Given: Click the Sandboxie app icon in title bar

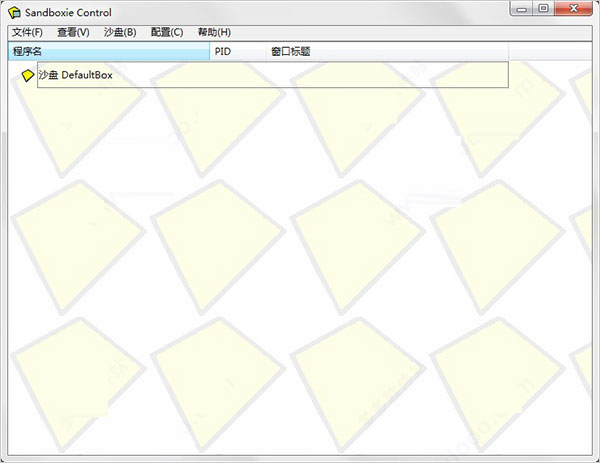Looking at the screenshot, I should pos(14,12).
